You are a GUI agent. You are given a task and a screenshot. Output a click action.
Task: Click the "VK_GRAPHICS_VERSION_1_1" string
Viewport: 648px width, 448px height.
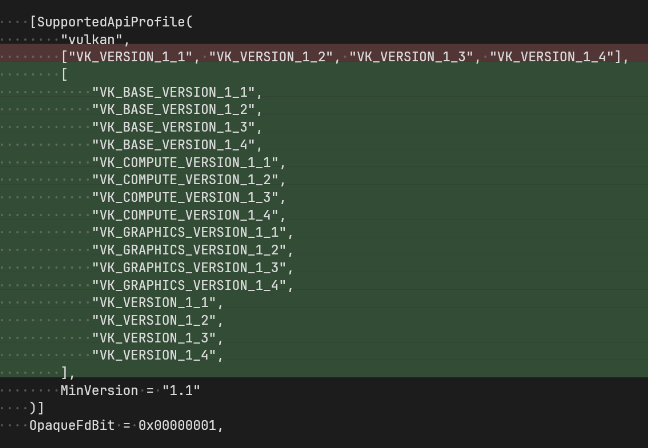(192, 232)
